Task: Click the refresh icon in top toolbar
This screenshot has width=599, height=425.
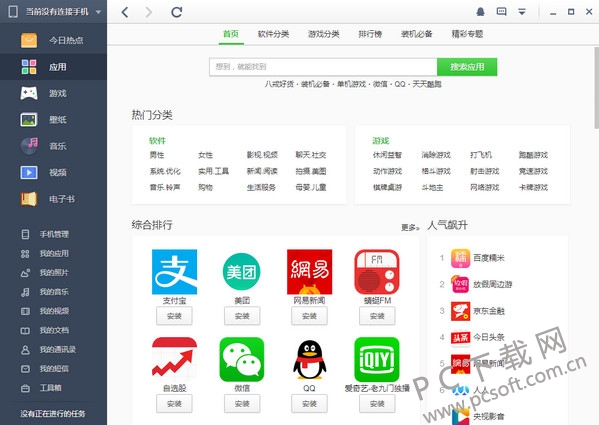Action: [176, 12]
